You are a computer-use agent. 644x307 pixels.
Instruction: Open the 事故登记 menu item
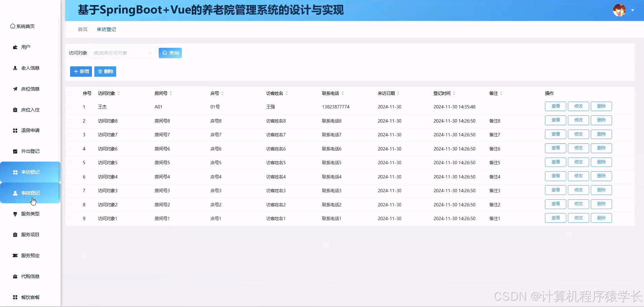click(x=30, y=193)
